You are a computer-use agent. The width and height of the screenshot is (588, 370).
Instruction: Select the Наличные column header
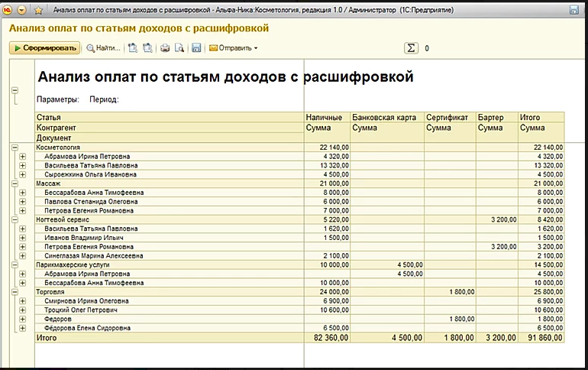point(327,117)
